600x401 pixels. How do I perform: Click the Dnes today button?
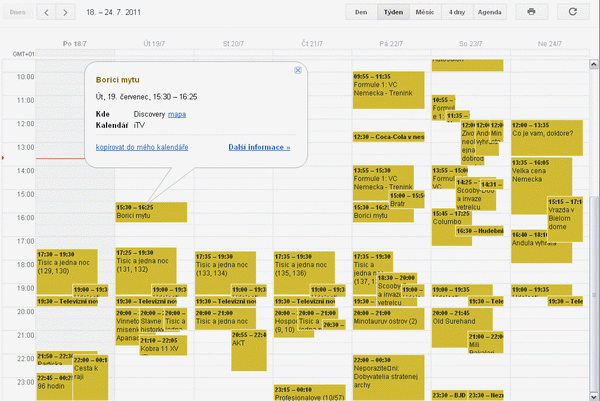(18, 12)
